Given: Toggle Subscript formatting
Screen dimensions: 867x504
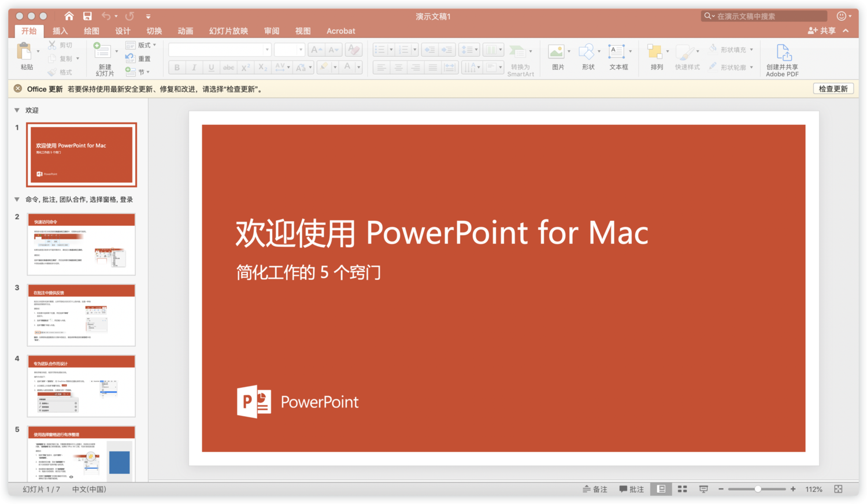Looking at the screenshot, I should pyautogui.click(x=262, y=68).
